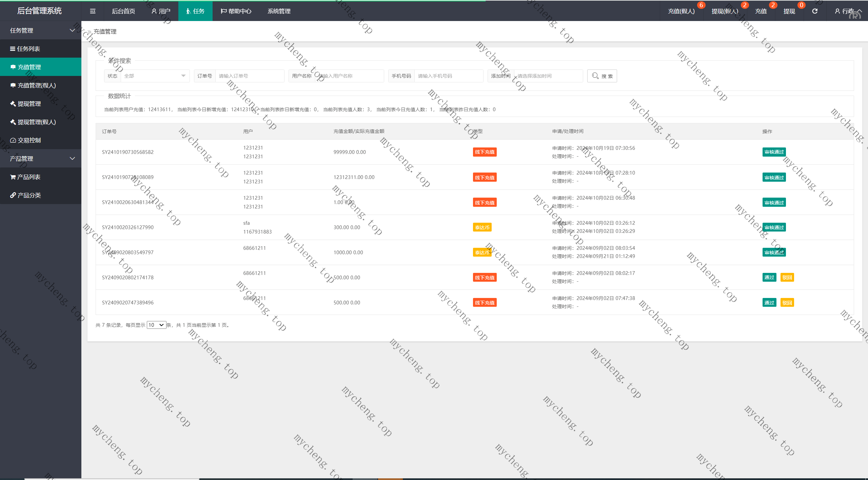Click 驳回 for order SY2409020747389496
Image resolution: width=868 pixels, height=480 pixels.
787,302
